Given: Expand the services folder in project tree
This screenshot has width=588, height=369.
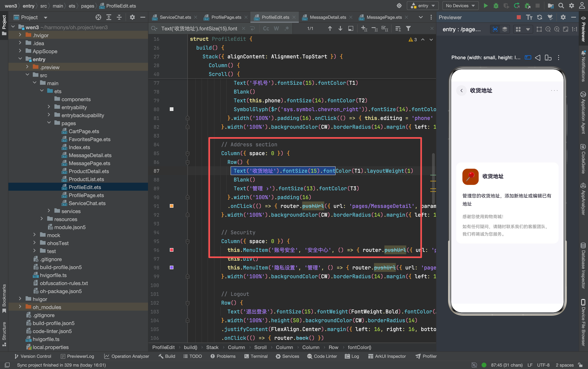Looking at the screenshot, I should tap(49, 211).
